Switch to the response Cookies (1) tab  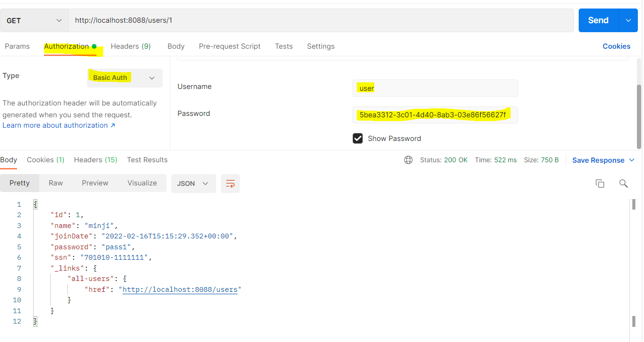coord(45,160)
